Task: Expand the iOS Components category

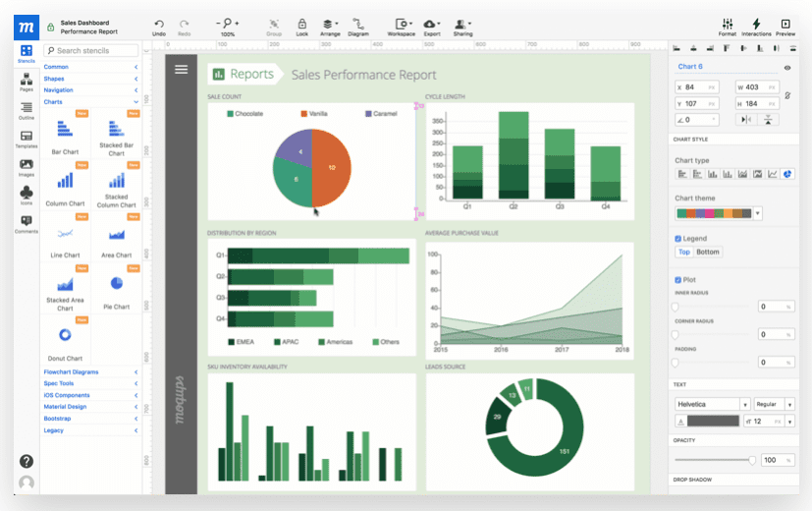Action: [90, 395]
